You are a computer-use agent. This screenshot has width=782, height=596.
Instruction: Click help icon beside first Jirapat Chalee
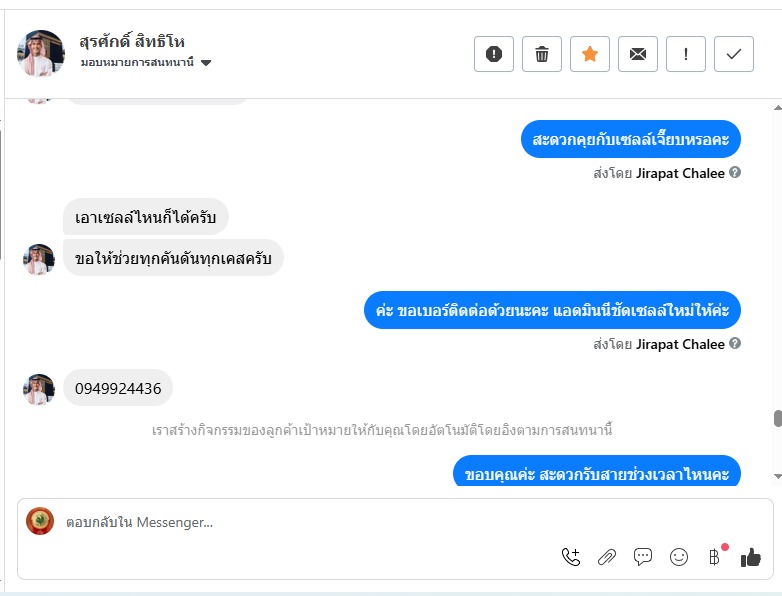click(x=735, y=173)
